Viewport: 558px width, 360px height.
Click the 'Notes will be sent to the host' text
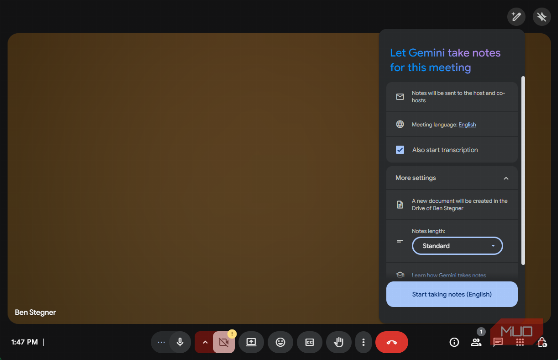tap(458, 96)
